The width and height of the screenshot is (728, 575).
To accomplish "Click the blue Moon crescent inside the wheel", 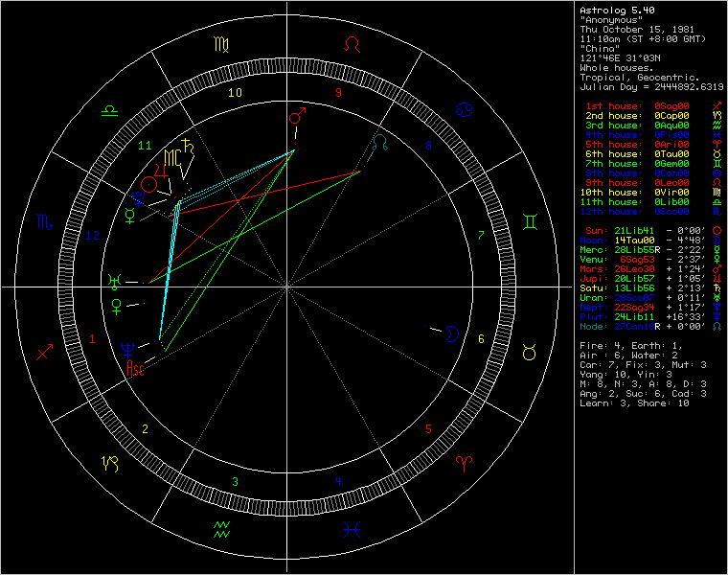I will click(452, 334).
